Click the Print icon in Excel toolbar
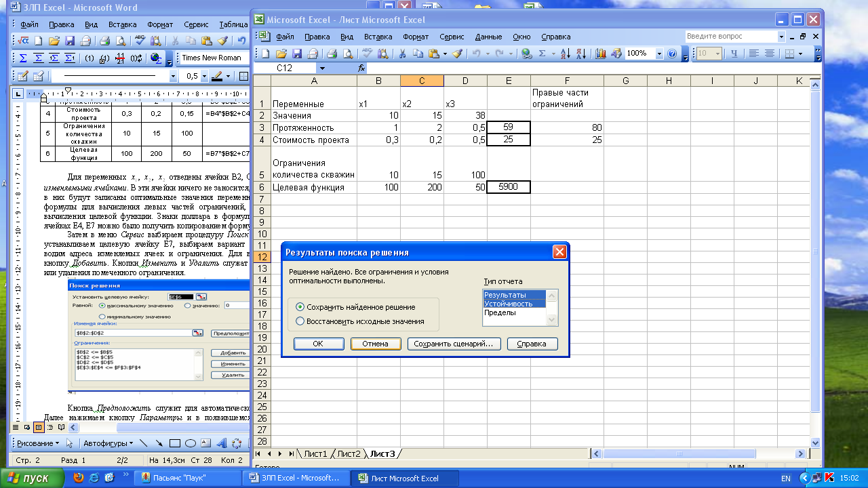Viewport: 868px width, 488px height. (x=332, y=54)
